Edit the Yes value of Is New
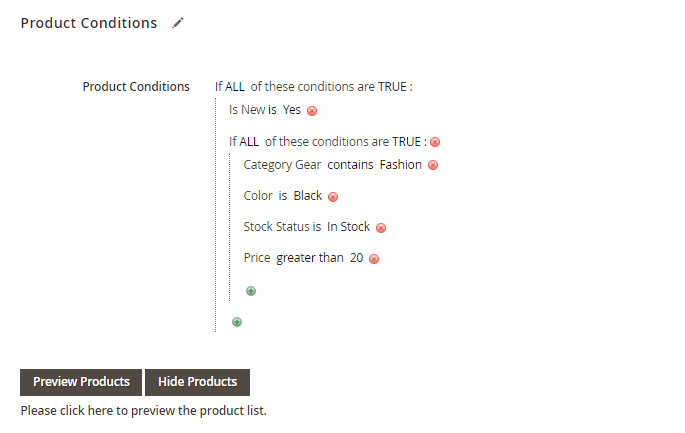Screen dimensions: 685x433 click(291, 110)
